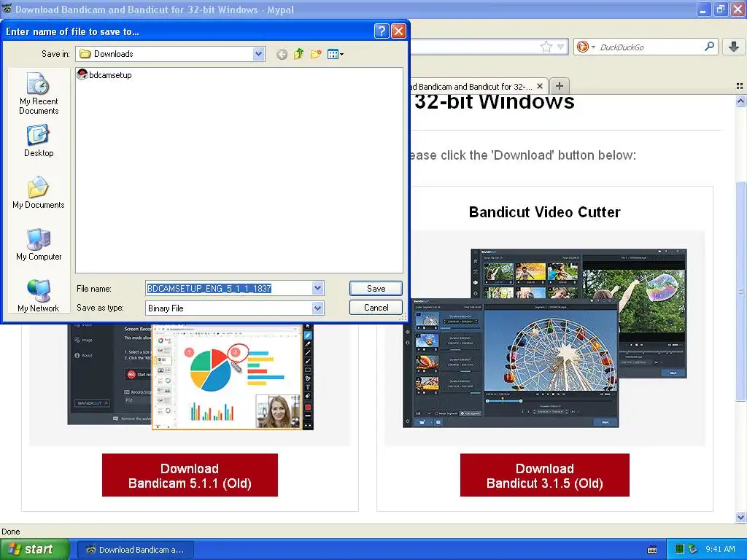Create a new folder in Downloads
This screenshot has height=560, width=747.
coord(315,54)
